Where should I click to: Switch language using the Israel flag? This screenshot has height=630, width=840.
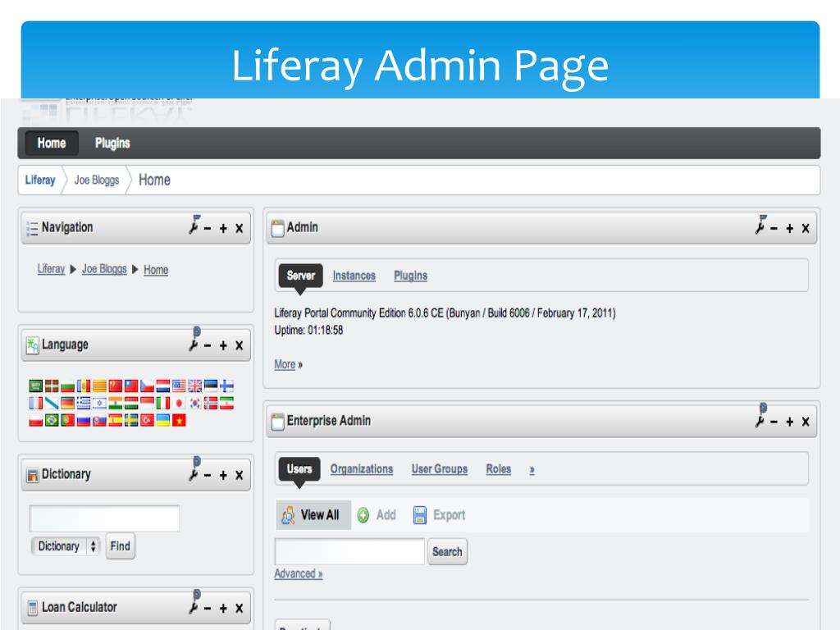[99, 403]
